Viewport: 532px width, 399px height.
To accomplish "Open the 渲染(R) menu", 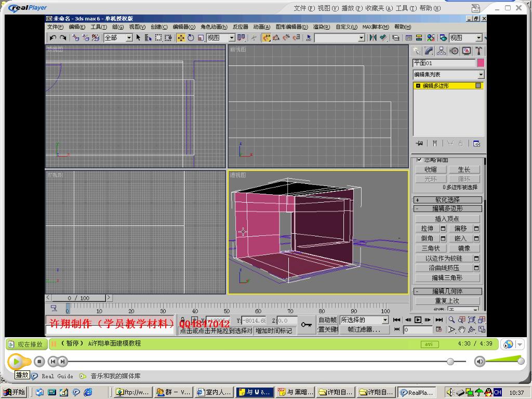I will [x=322, y=27].
